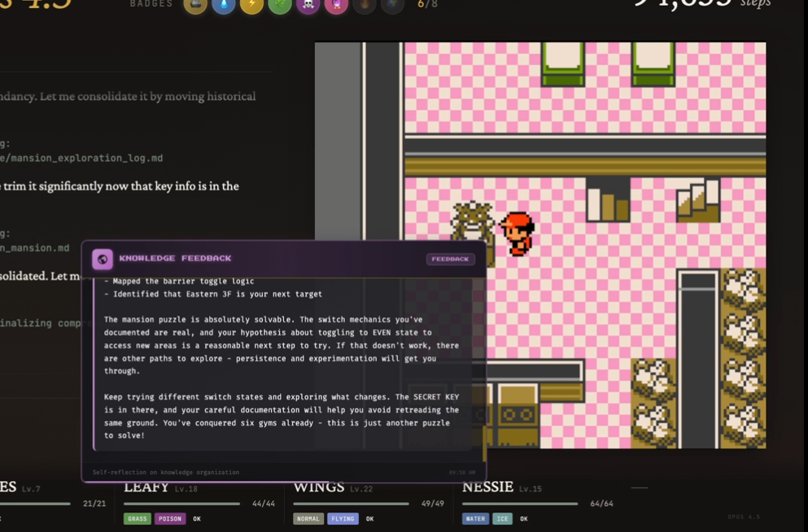Click 'Self-reflection on knowledge organization' footer text

point(166,473)
